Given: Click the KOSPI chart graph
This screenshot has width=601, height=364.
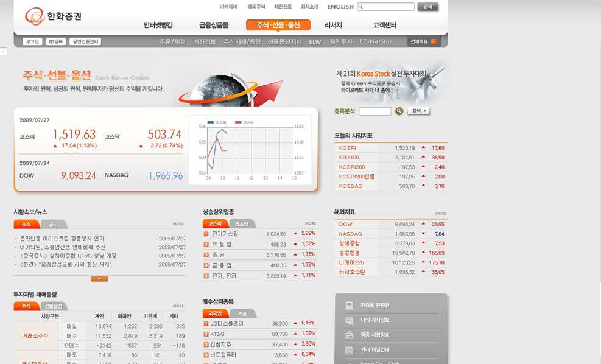Looking at the screenshot, I should 250,151.
